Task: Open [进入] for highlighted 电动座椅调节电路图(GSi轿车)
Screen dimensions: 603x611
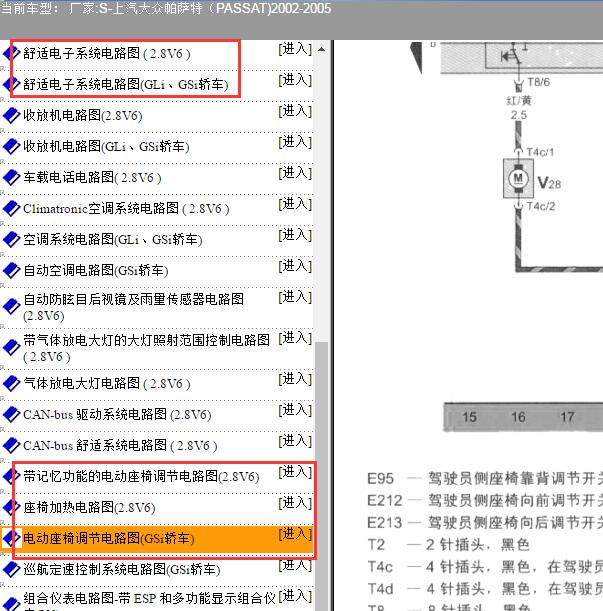Action: 295,534
